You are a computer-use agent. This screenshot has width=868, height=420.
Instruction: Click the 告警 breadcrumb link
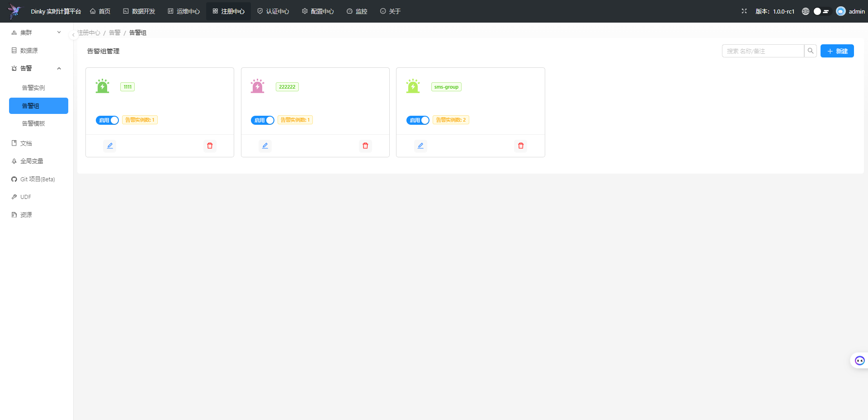pos(115,33)
